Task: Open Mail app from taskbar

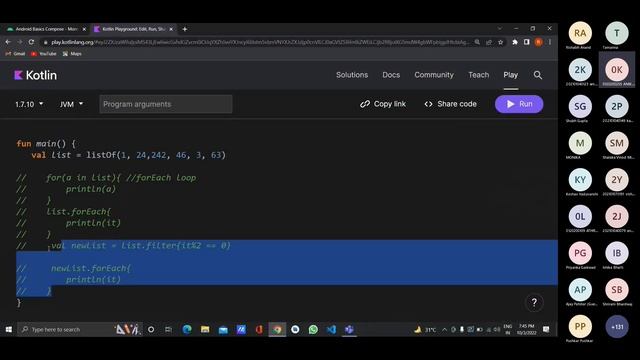Action: coord(223,329)
